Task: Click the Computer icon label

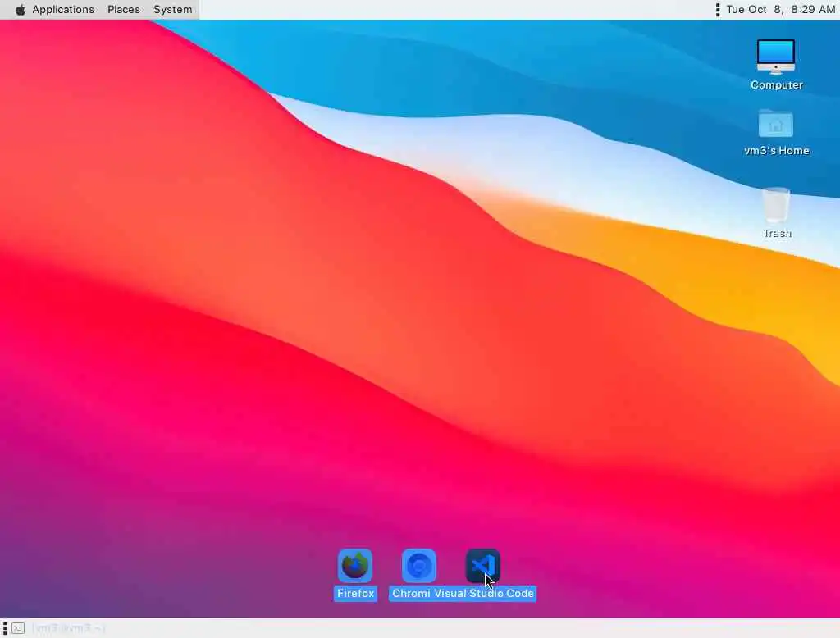Action: click(776, 85)
